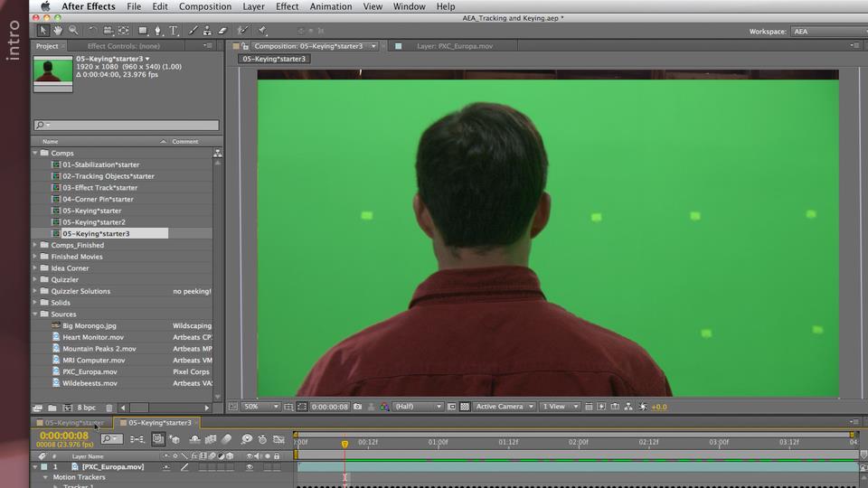Collapse the Motion Trackers group
868x488 pixels.
[x=46, y=477]
